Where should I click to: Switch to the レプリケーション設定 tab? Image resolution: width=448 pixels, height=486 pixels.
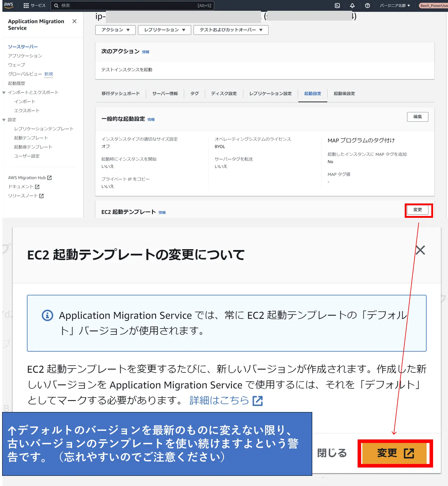click(271, 93)
